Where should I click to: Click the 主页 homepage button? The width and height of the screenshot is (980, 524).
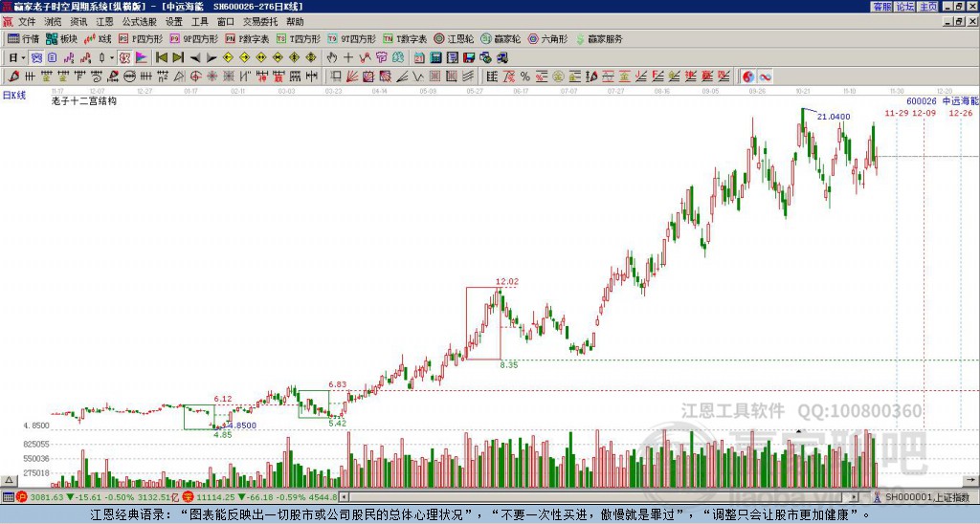click(927, 7)
